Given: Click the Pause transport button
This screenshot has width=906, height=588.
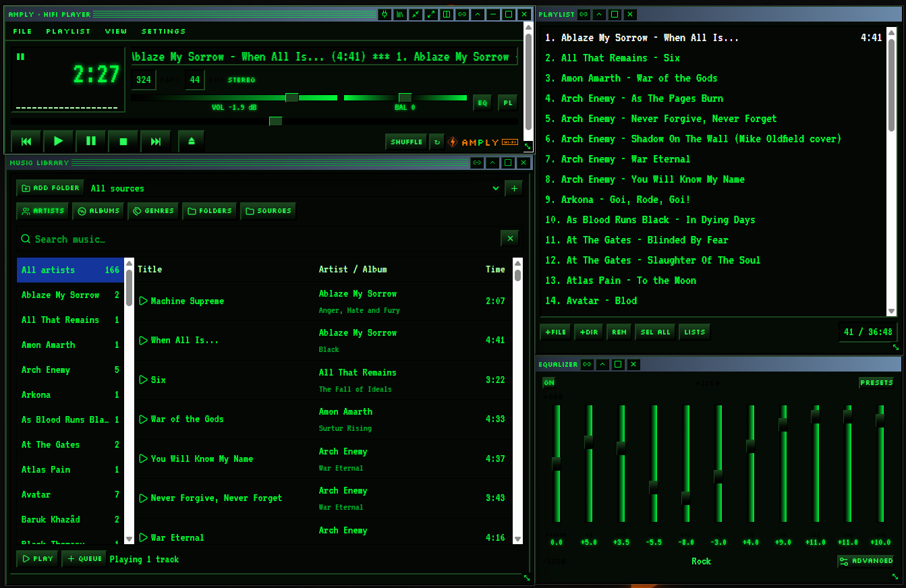Looking at the screenshot, I should coord(91,142).
